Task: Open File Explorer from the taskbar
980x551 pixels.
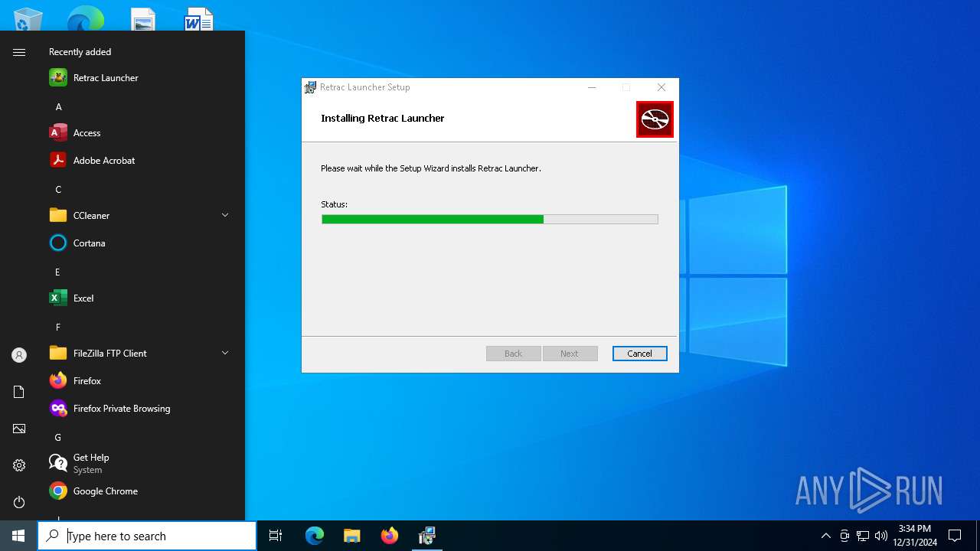Action: (352, 536)
